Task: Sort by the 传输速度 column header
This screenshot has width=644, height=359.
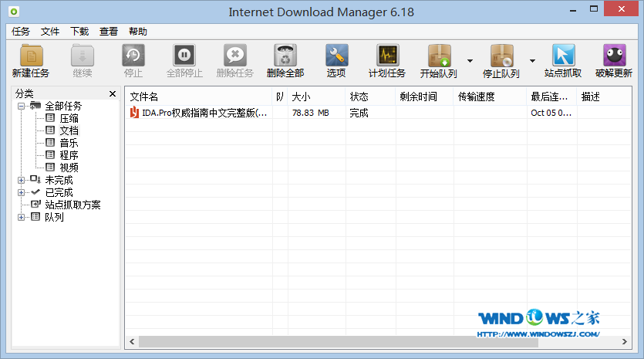Action: (x=490, y=97)
